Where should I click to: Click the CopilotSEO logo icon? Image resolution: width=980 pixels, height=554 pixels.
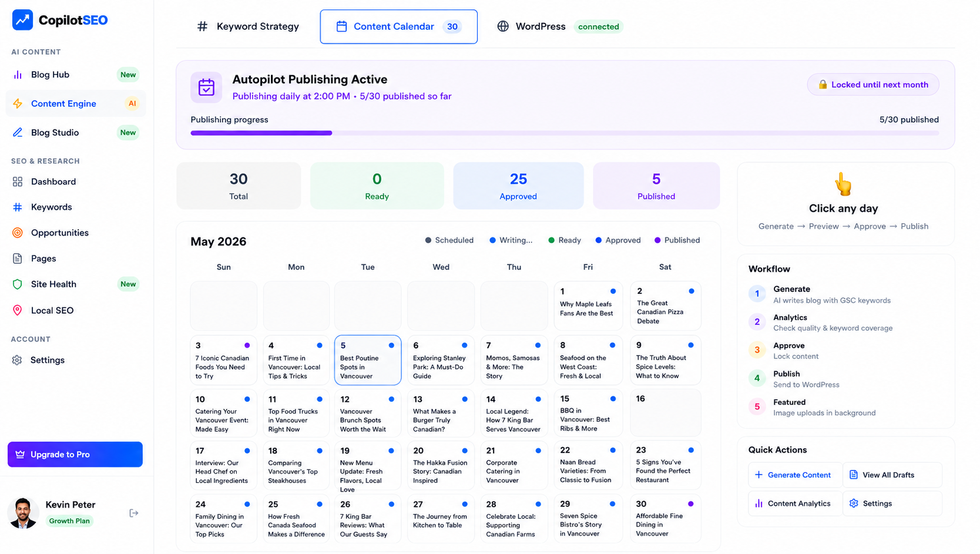(22, 20)
